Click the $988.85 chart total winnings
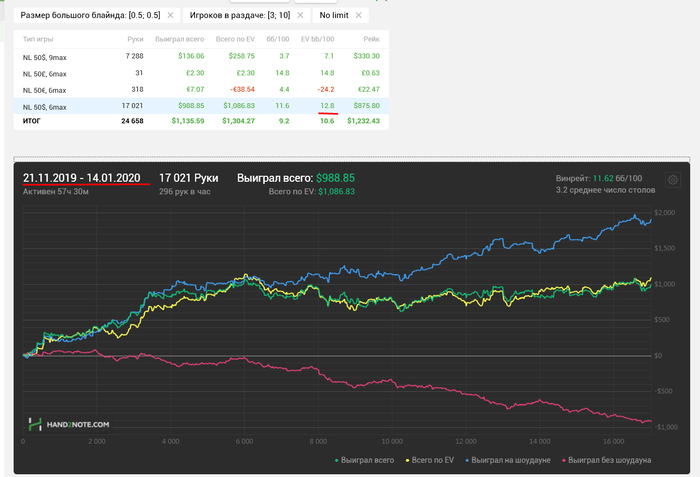The height and width of the screenshot is (477, 700). (335, 178)
